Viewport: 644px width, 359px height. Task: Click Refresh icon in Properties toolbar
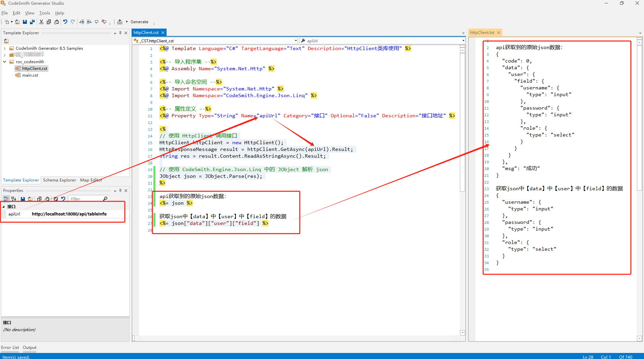point(56,199)
